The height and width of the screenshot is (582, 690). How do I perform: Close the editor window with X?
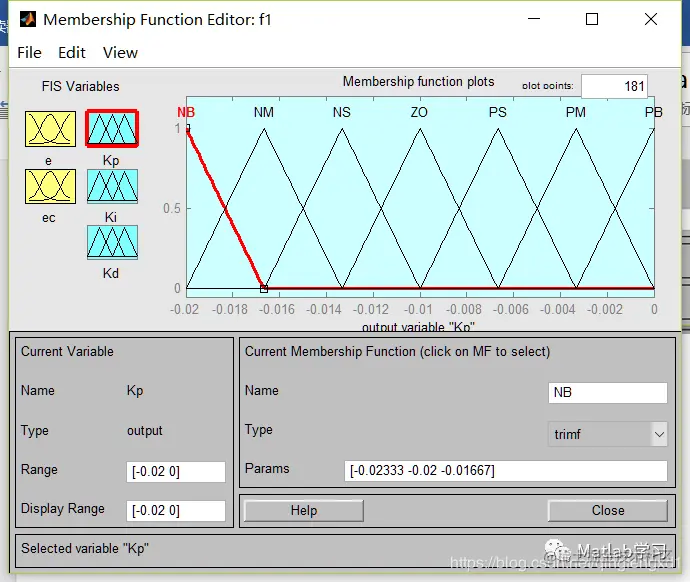pyautogui.click(x=651, y=19)
